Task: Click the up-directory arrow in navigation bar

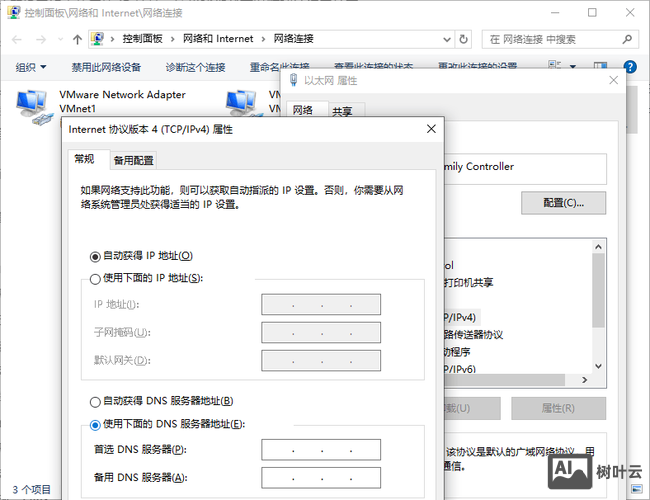Action: point(78,39)
